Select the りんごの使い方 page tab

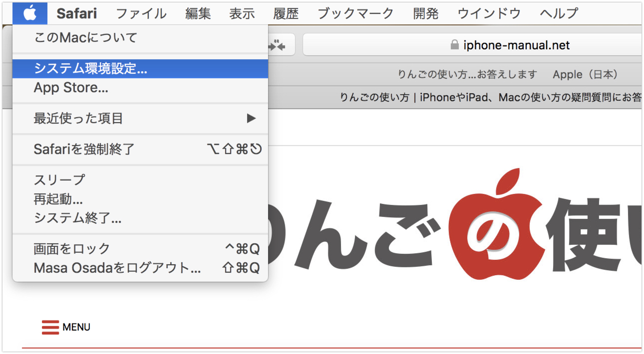(x=490, y=97)
